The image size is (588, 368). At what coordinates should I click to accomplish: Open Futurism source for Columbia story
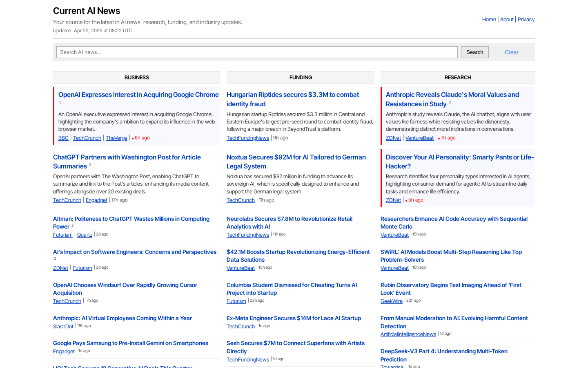tap(236, 301)
